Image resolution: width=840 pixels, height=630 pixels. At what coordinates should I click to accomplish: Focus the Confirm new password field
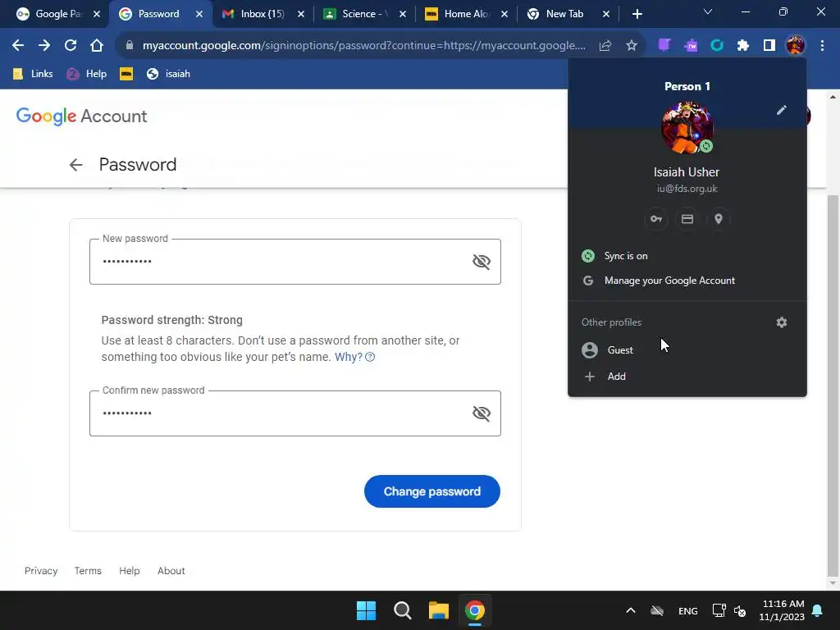pyautogui.click(x=295, y=413)
